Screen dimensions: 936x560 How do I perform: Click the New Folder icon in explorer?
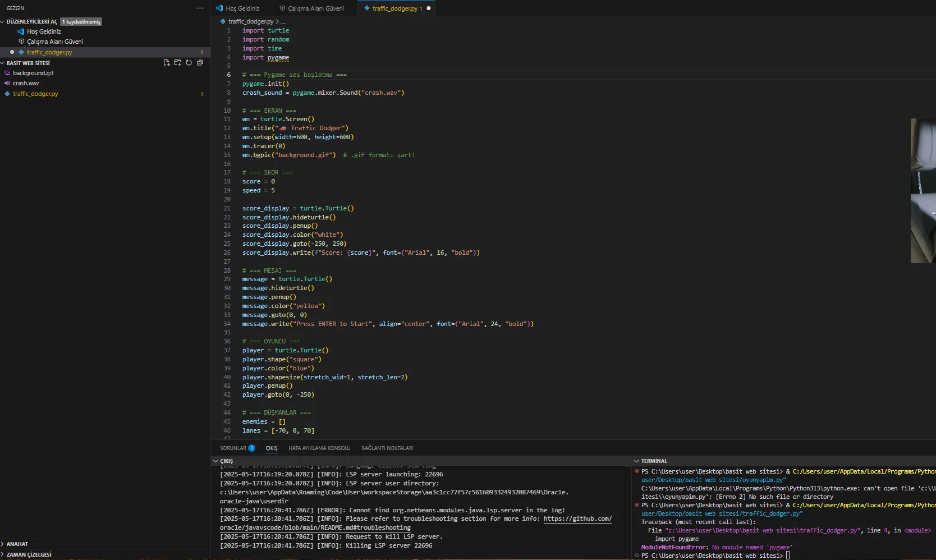[x=178, y=63]
